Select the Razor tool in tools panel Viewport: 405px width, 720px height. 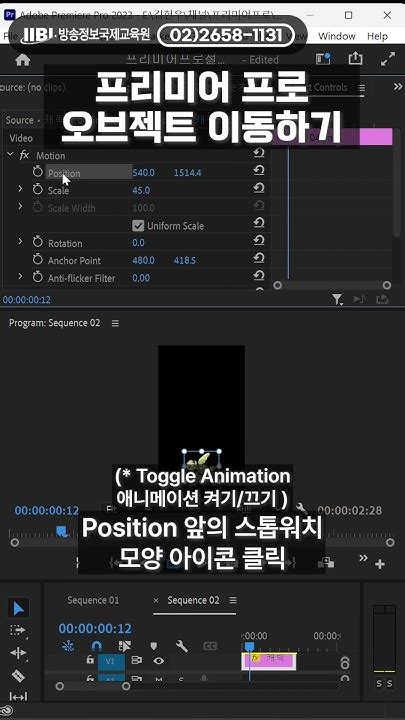pos(18,675)
